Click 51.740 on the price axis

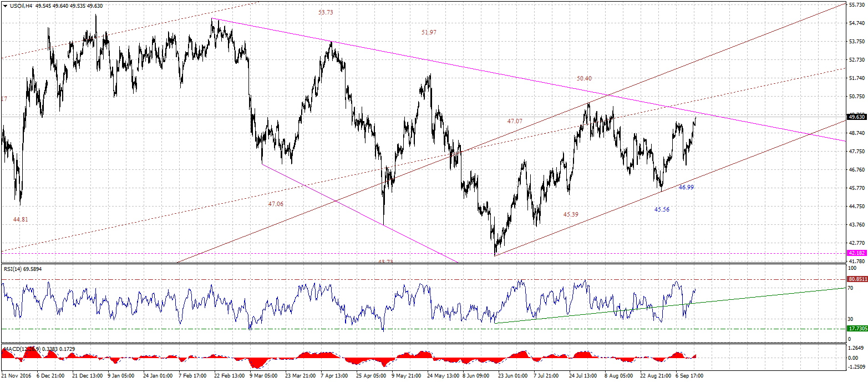pyautogui.click(x=857, y=78)
